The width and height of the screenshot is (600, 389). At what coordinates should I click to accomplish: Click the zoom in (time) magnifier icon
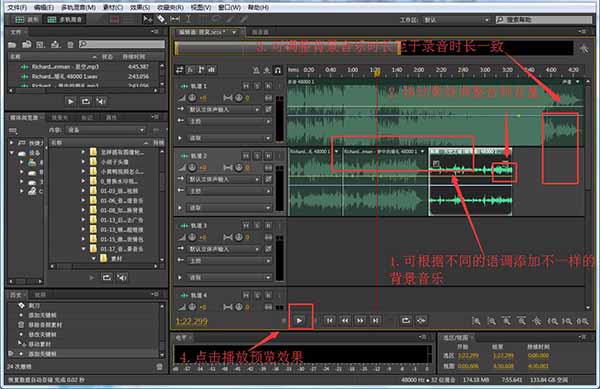click(x=476, y=321)
